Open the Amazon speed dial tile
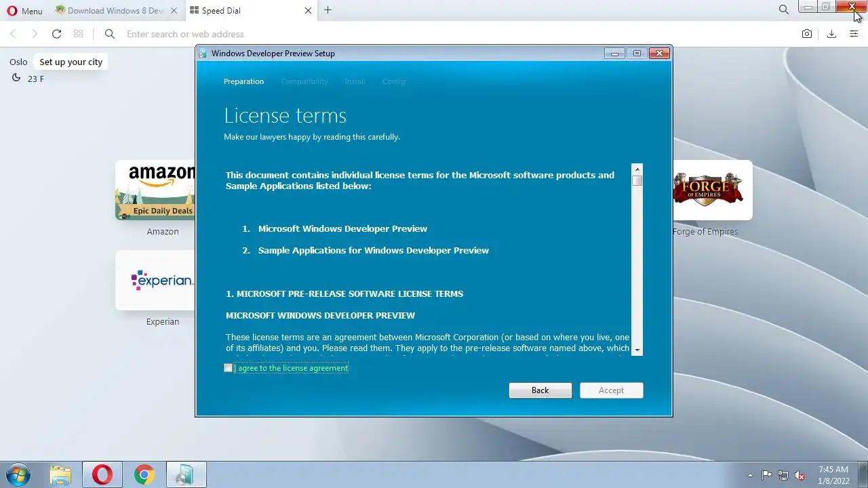The width and height of the screenshot is (868, 488). [155, 190]
